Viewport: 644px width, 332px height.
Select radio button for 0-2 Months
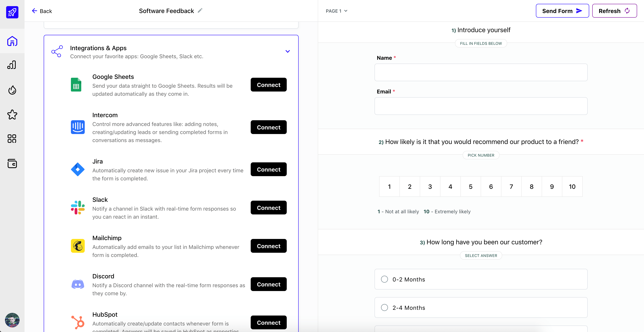[x=384, y=279]
